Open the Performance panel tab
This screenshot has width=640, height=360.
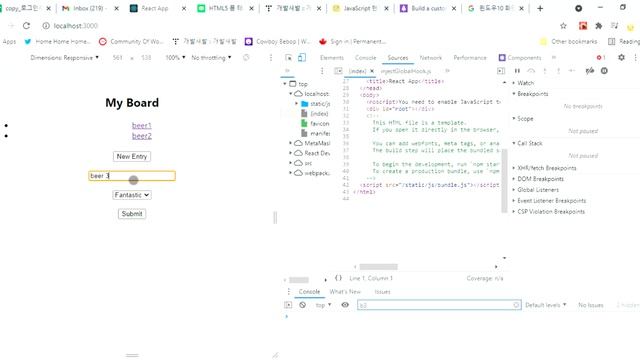[470, 58]
